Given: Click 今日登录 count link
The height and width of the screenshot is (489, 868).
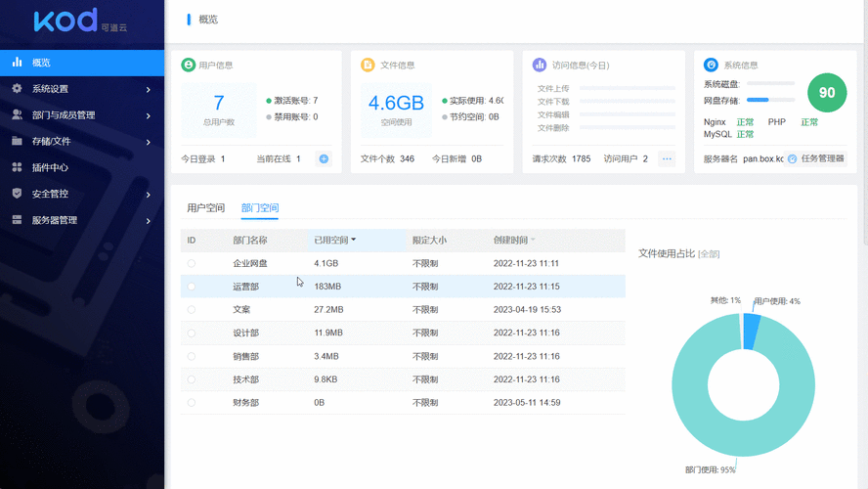Looking at the screenshot, I should [x=203, y=159].
